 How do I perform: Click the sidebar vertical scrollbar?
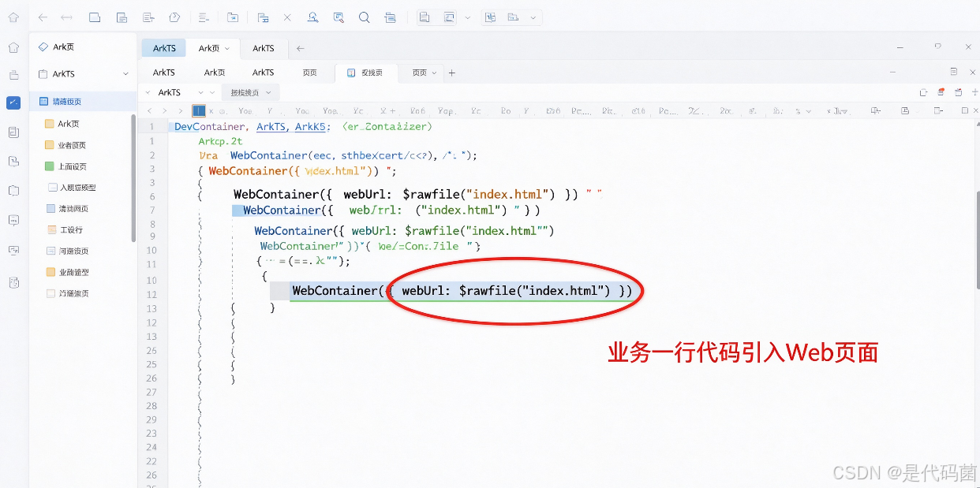pyautogui.click(x=133, y=177)
